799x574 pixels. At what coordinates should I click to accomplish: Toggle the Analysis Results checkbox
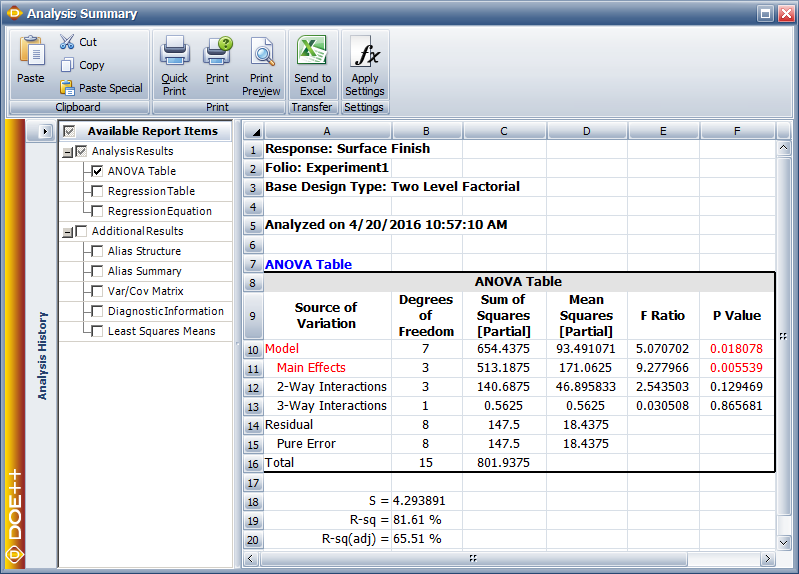[81, 151]
